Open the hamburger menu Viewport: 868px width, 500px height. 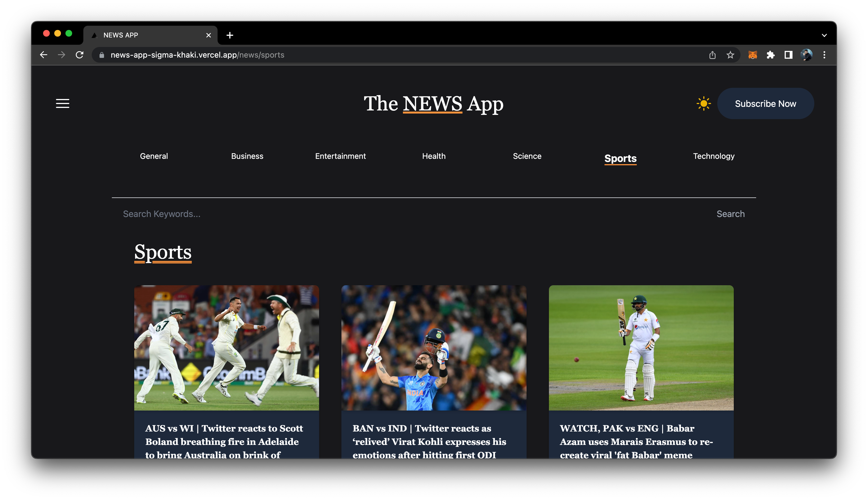62,103
